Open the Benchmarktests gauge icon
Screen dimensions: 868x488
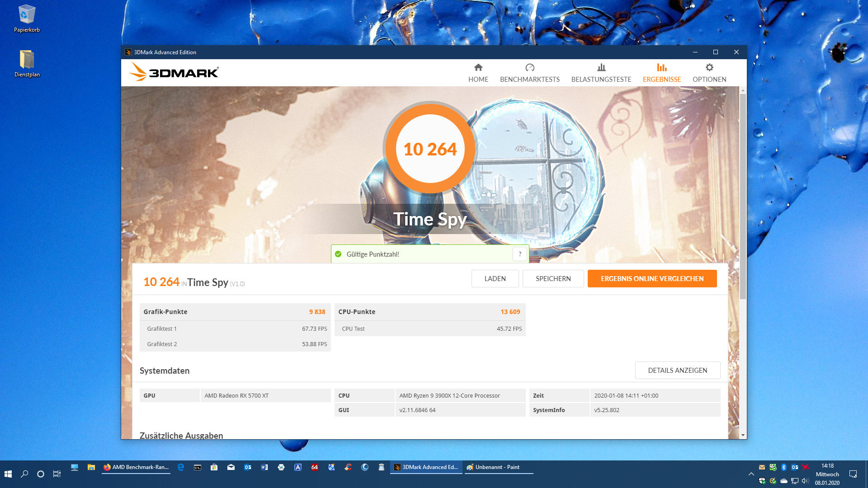tap(529, 68)
